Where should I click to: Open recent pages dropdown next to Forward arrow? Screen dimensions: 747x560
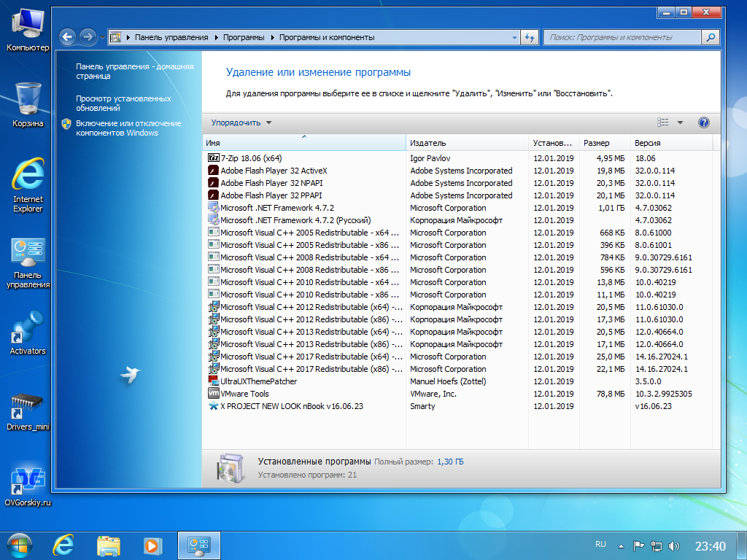tap(102, 38)
